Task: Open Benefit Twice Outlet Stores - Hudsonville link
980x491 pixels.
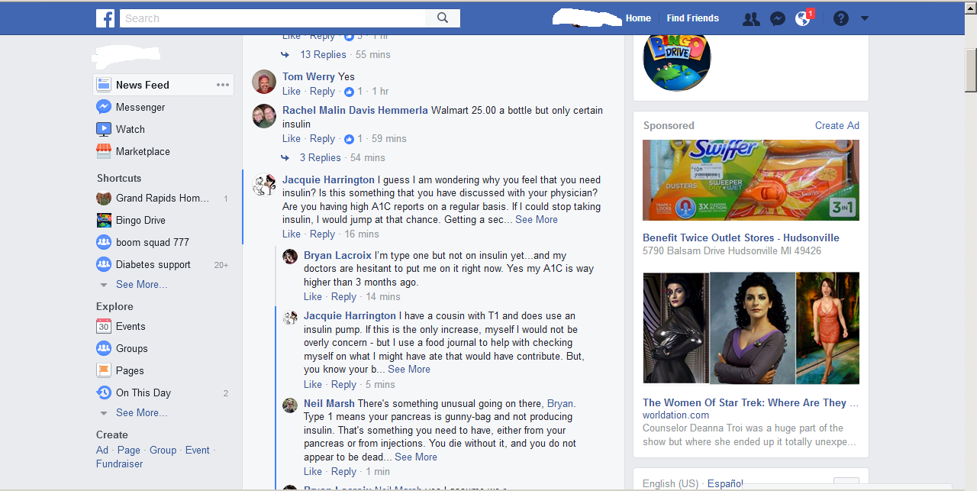Action: 741,237
